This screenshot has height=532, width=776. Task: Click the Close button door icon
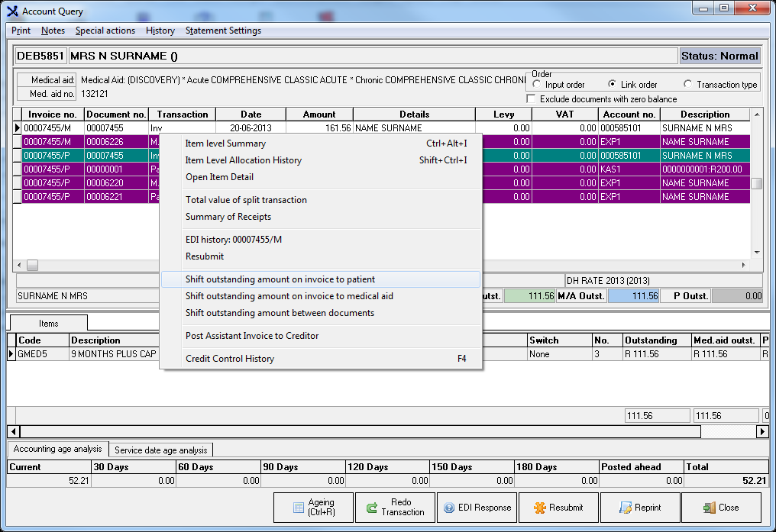coord(710,508)
